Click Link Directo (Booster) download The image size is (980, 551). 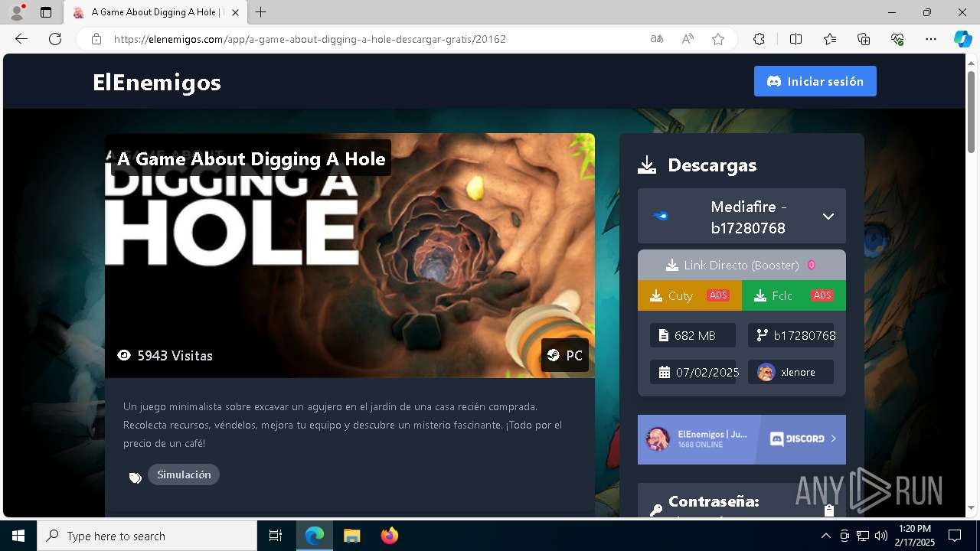(742, 265)
